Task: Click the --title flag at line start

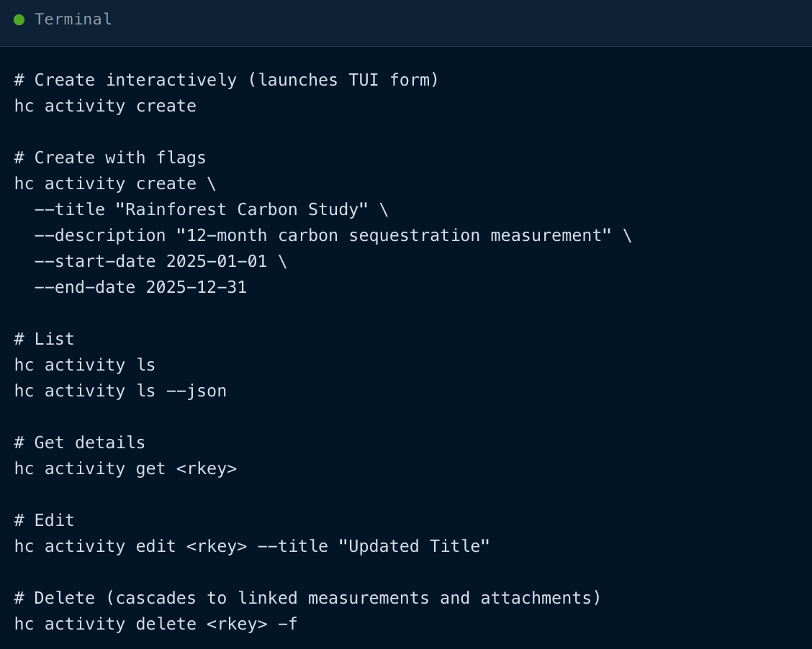Action: (x=69, y=209)
